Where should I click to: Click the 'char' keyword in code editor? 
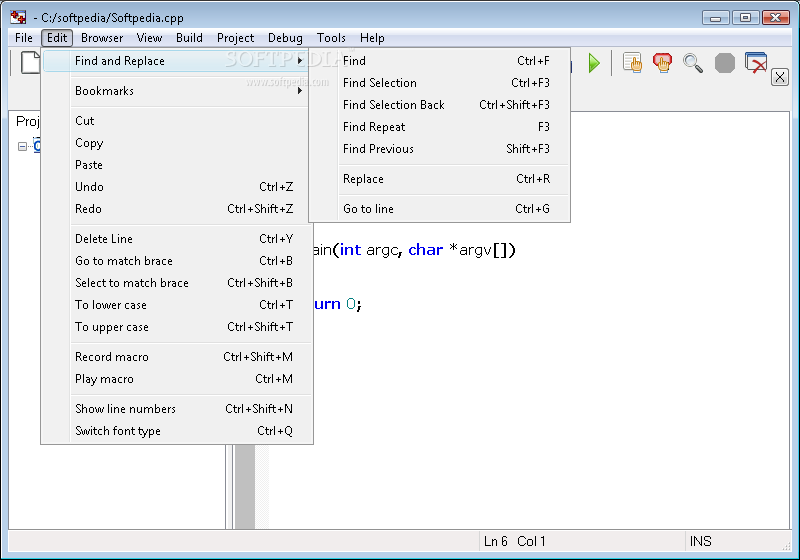pyautogui.click(x=426, y=250)
